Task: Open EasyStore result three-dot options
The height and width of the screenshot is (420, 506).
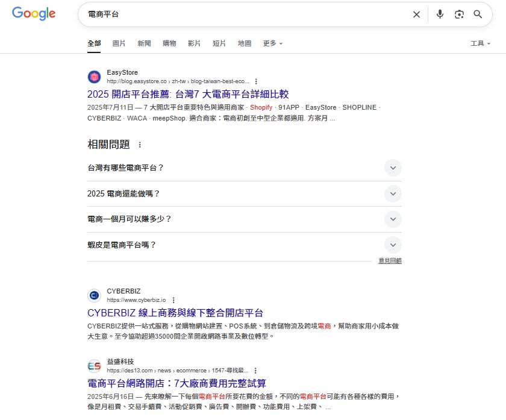Action: pyautogui.click(x=256, y=81)
